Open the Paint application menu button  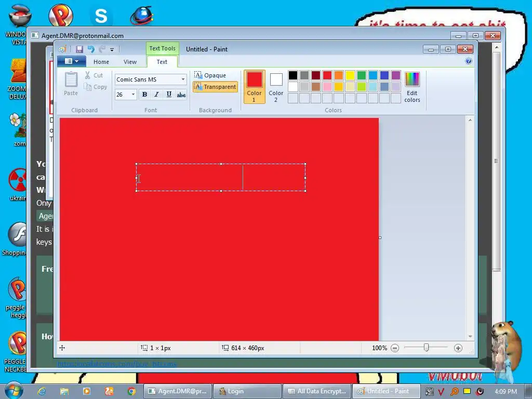72,61
